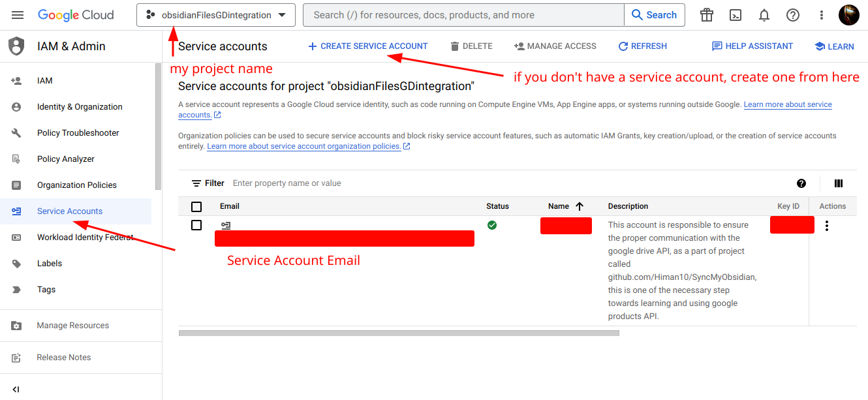Screen dimensions: 868x400
Task: Click the Google Cloud logo
Action: point(76,15)
